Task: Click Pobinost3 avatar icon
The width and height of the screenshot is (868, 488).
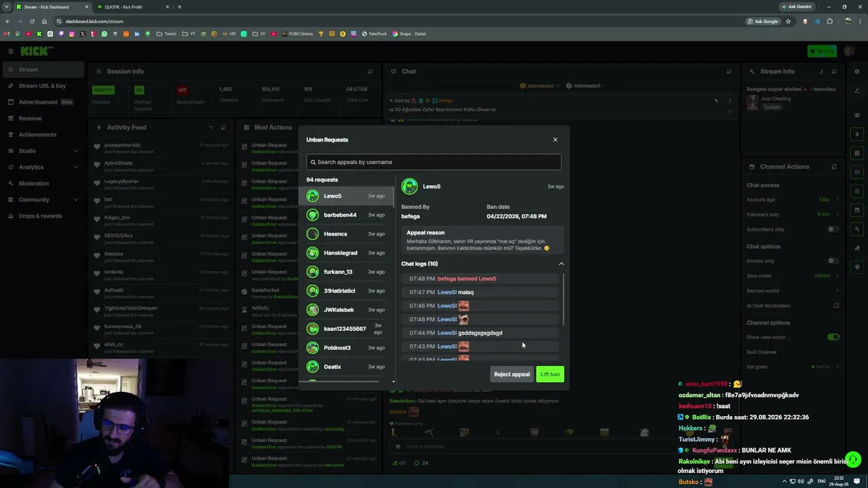Action: click(x=313, y=348)
